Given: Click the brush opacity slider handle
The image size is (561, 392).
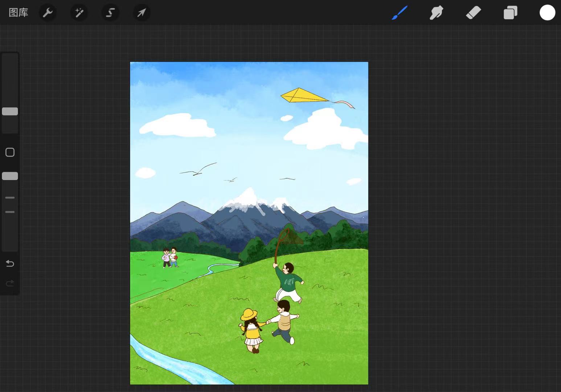Looking at the screenshot, I should click(10, 176).
